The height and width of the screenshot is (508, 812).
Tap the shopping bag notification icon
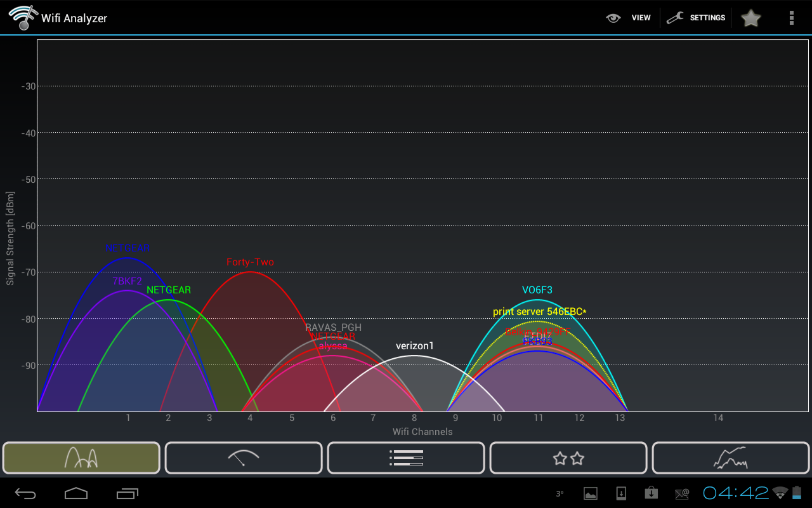click(652, 493)
